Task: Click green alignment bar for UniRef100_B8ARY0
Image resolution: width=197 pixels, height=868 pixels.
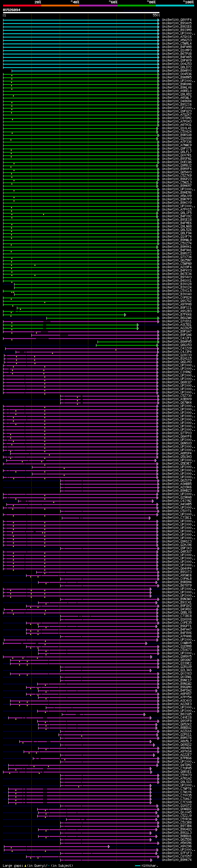Action: (x=86, y=71)
